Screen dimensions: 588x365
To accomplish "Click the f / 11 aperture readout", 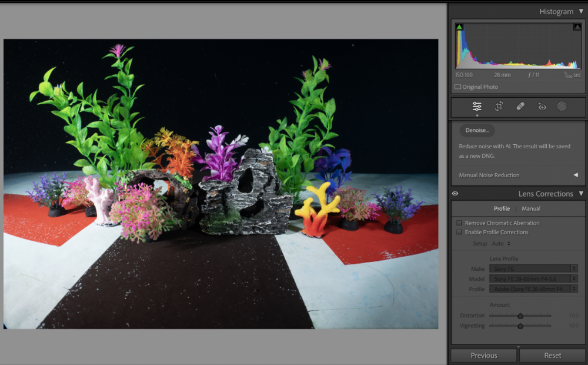I will coord(534,75).
